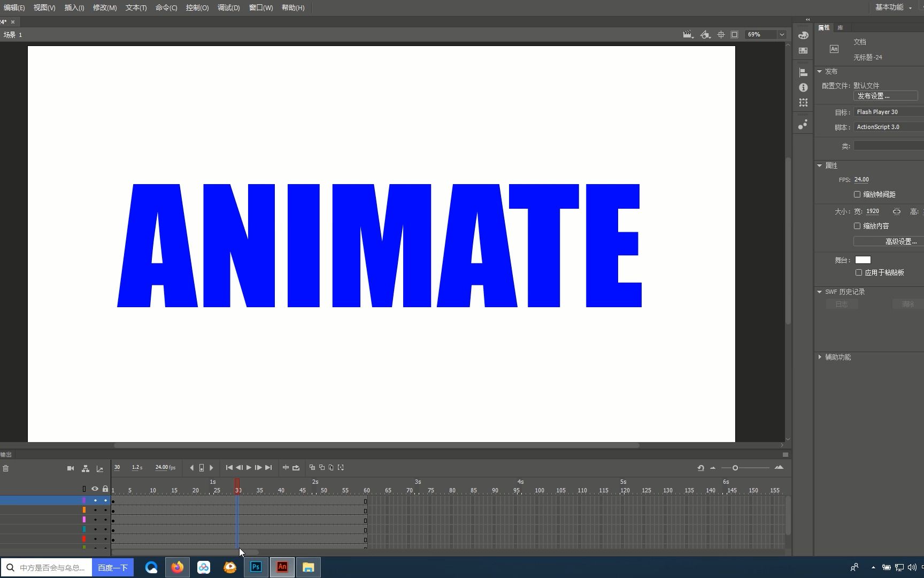Click the add camera icon in timeline

[x=71, y=468]
